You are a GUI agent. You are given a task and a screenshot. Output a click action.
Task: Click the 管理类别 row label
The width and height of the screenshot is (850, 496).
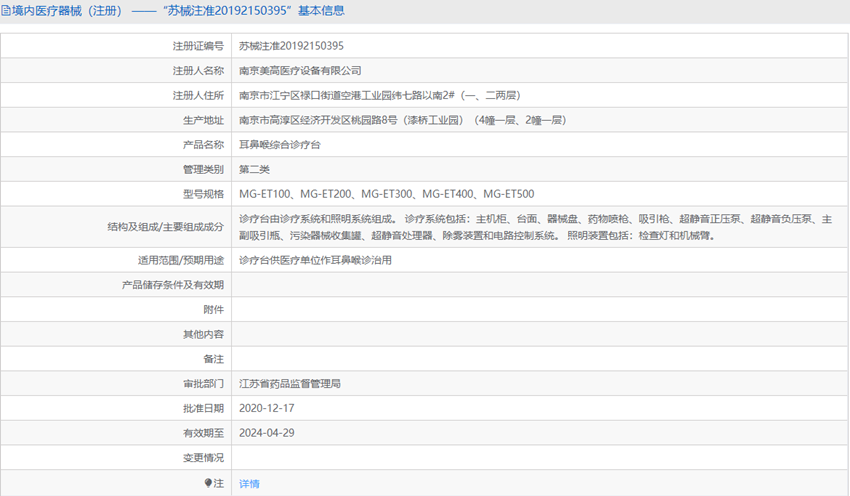click(203, 169)
